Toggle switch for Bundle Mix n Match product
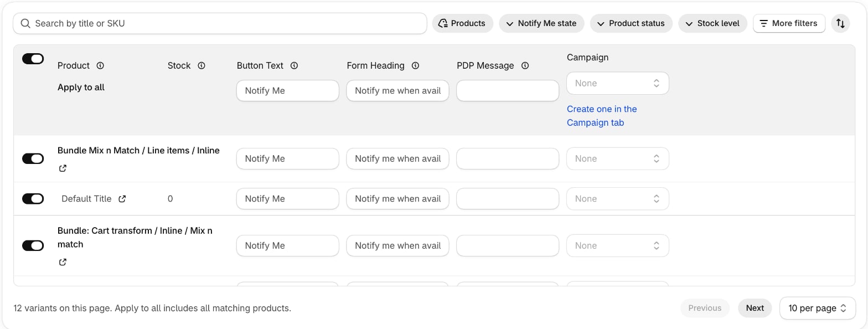The image size is (868, 329). point(33,159)
